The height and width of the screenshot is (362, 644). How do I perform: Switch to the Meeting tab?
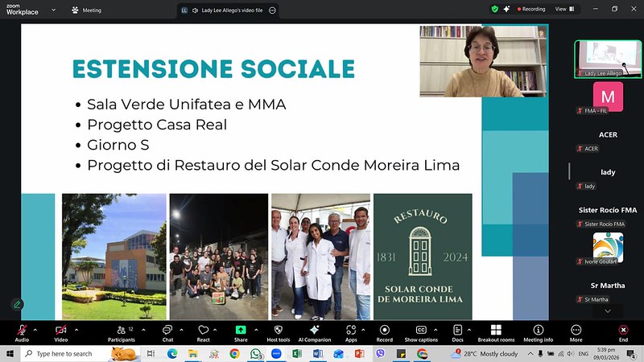coord(87,10)
